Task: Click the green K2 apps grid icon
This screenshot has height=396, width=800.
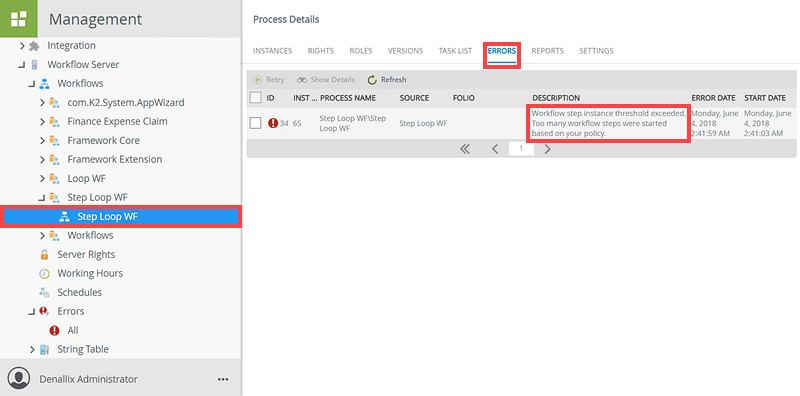Action: pos(18,19)
